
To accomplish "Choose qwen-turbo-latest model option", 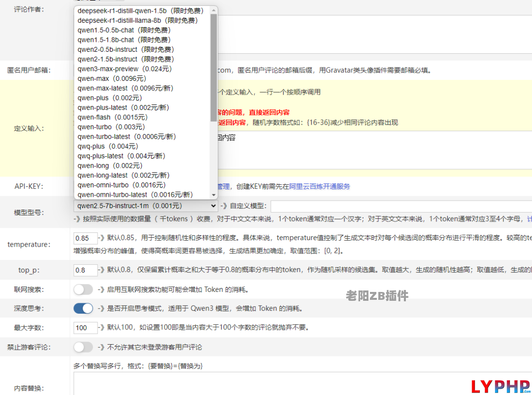I will click(142, 137).
